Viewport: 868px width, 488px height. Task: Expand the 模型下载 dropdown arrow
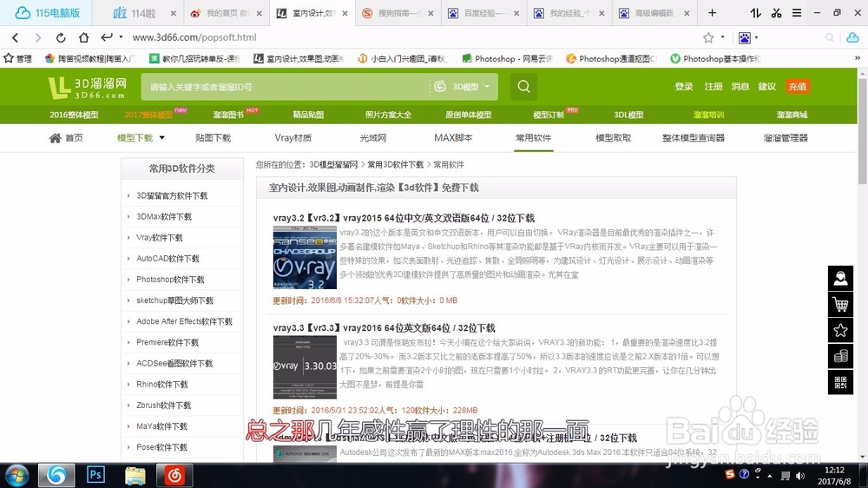(x=161, y=138)
